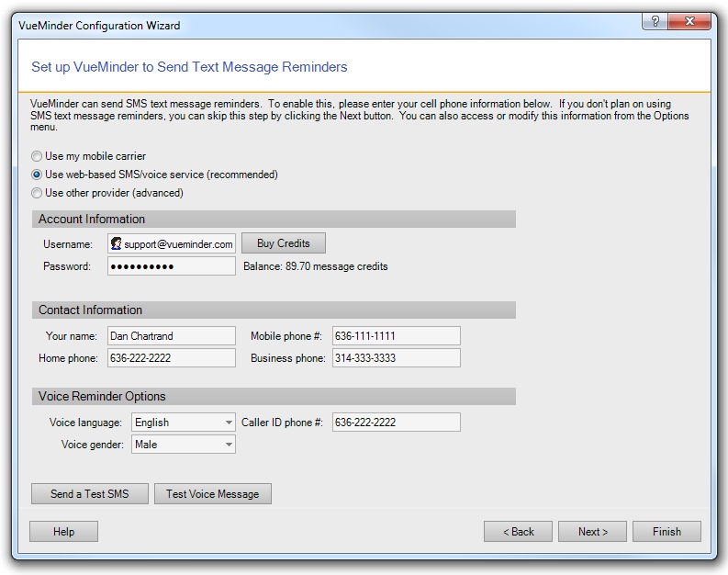The width and height of the screenshot is (728, 575).
Task: Click the 'Account Information' section header
Action: 274,220
